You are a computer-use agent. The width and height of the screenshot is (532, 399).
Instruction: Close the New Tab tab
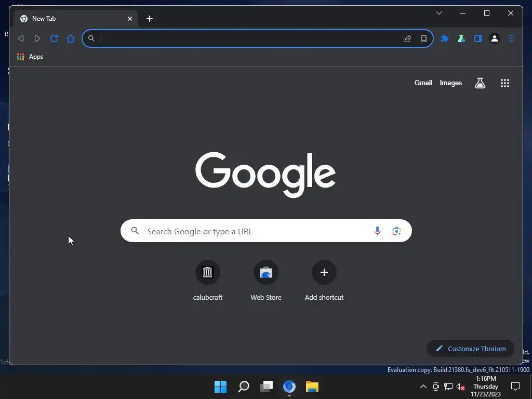click(129, 19)
